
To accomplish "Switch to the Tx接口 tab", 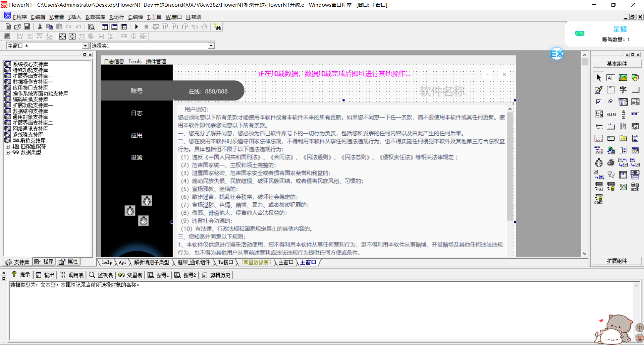I will (225, 262).
